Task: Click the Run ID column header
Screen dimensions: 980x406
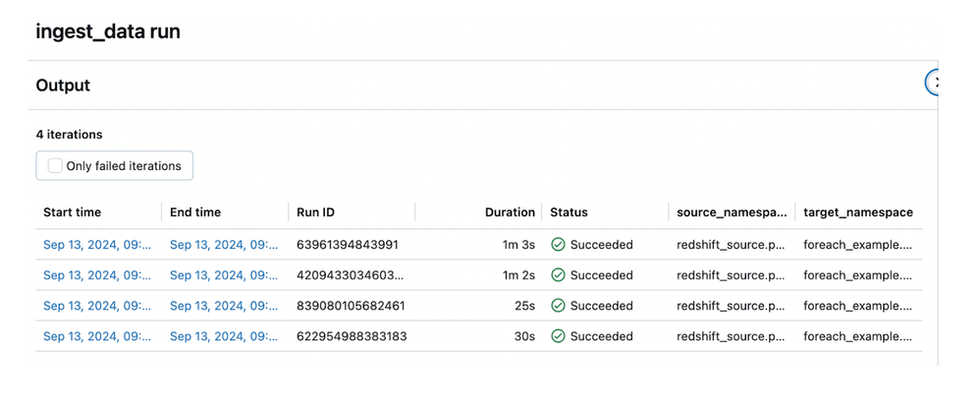Action: 315,212
